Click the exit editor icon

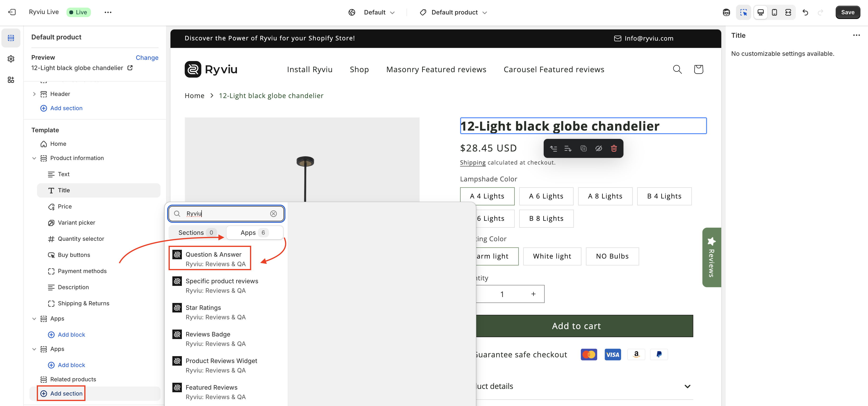pyautogui.click(x=12, y=12)
